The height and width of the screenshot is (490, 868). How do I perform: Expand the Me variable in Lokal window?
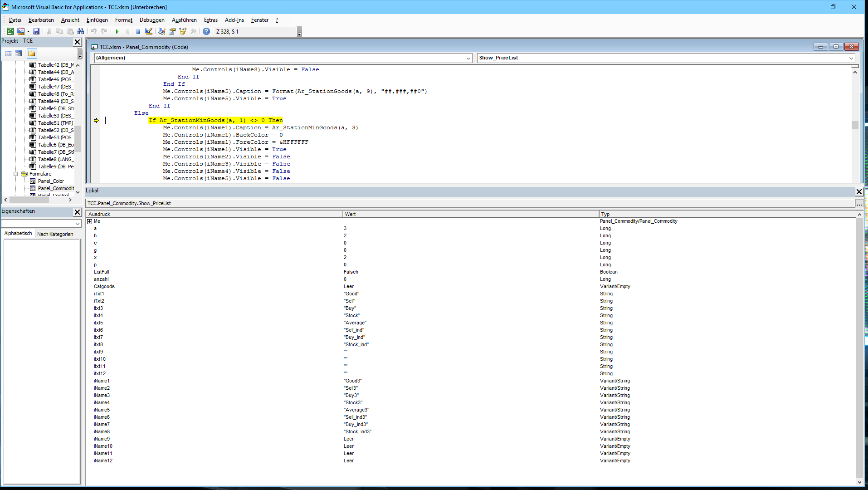point(89,221)
